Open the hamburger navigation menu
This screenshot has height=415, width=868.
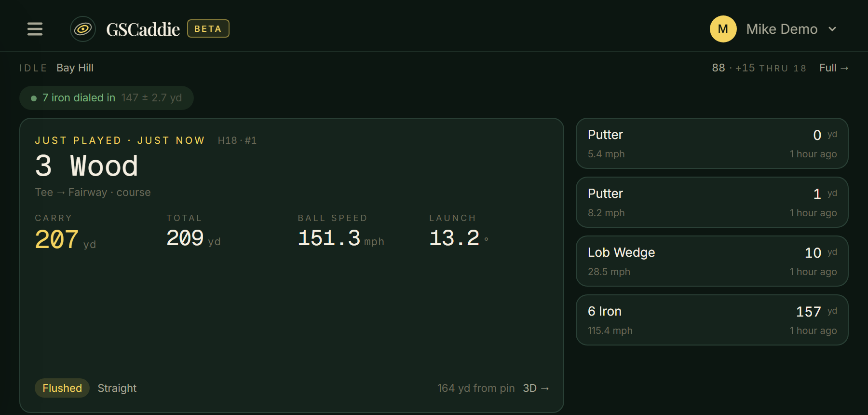(x=35, y=29)
